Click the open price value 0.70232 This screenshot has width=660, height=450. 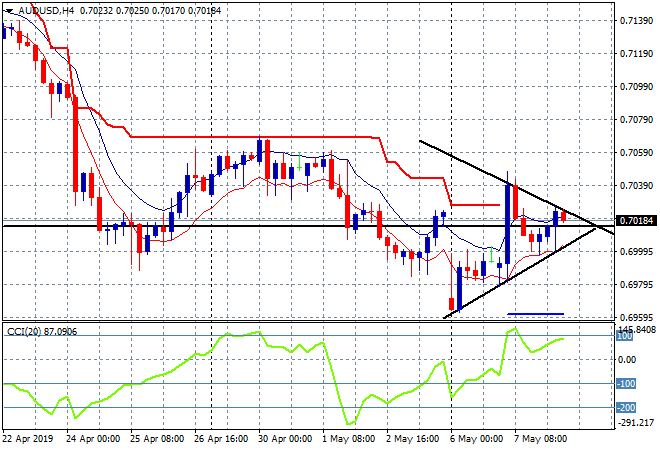(x=96, y=11)
